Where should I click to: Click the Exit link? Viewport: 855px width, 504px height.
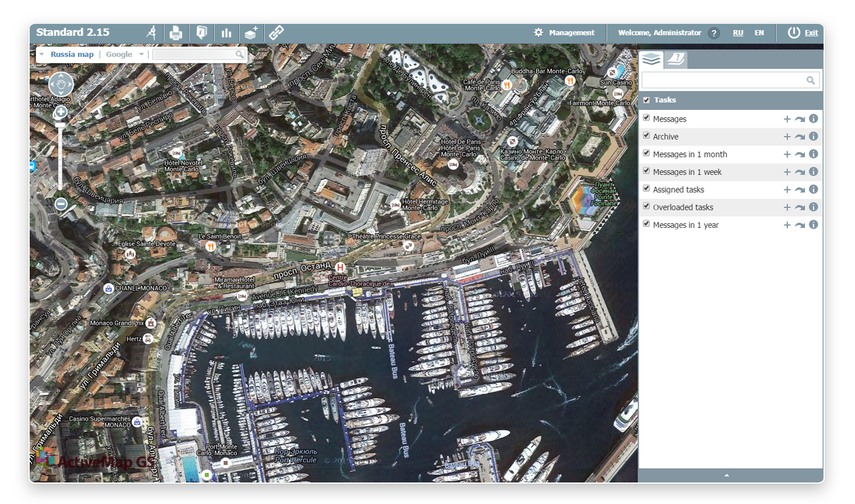(x=811, y=33)
